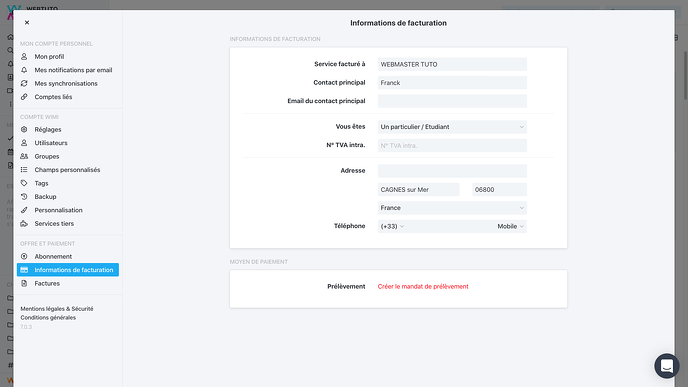Focus the empty Adresse field
This screenshot has width=688, height=387.
pyautogui.click(x=452, y=171)
